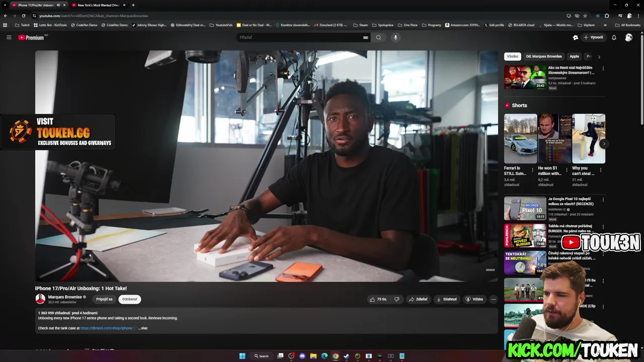This screenshot has width=644, height=362.
Task: Open the Ferrari Is STILL short thumbnail
Action: click(521, 138)
